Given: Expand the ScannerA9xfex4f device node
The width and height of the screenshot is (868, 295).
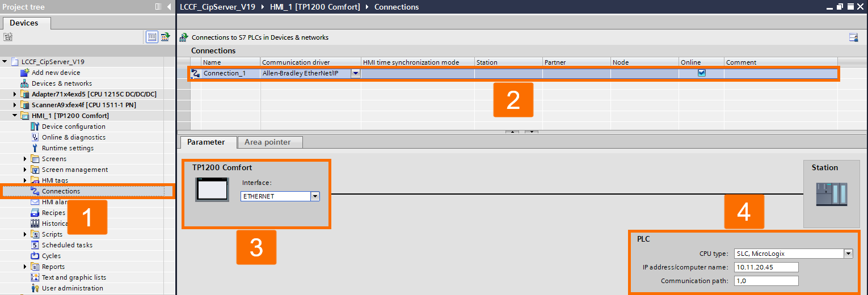Looking at the screenshot, I should coord(15,105).
